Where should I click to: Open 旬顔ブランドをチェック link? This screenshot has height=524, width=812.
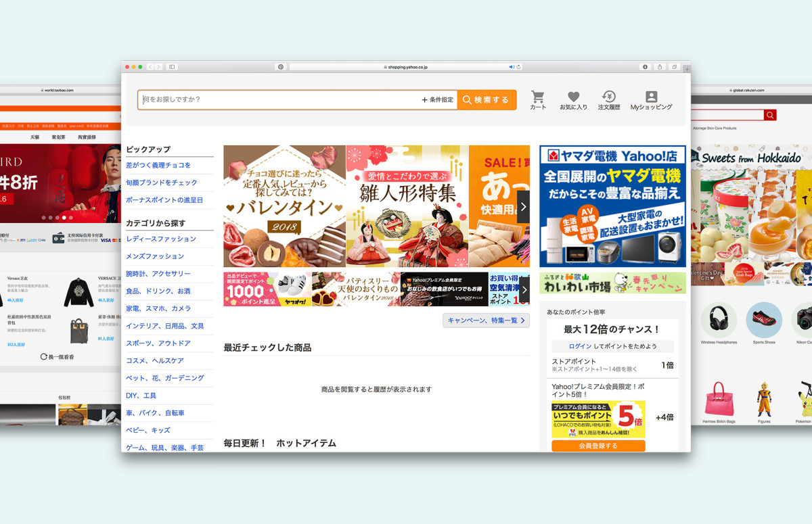tap(162, 183)
